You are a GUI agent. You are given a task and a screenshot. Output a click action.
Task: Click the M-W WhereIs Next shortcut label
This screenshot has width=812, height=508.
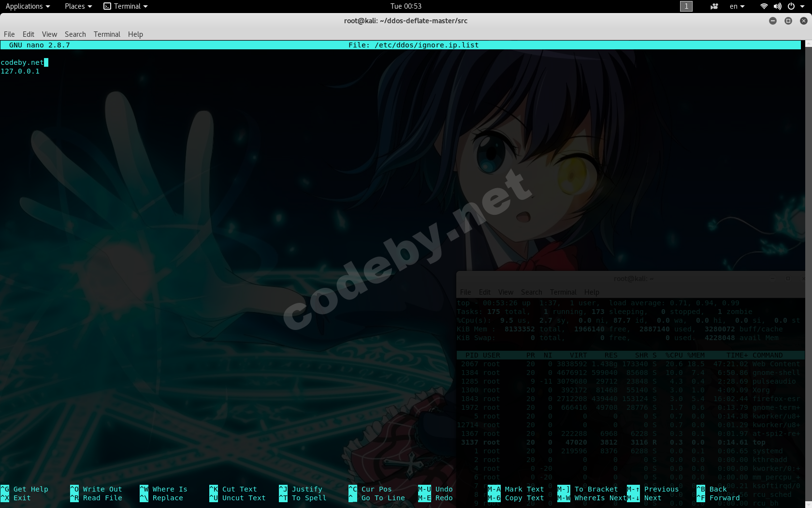tap(592, 498)
